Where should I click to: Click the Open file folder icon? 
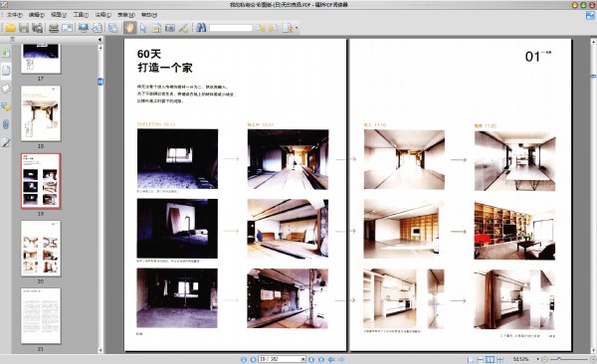(x=10, y=28)
